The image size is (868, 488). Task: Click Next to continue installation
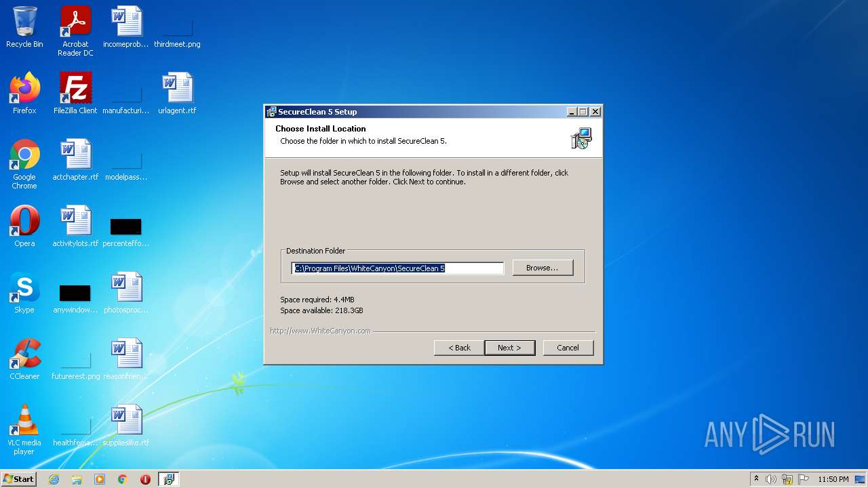pyautogui.click(x=509, y=348)
